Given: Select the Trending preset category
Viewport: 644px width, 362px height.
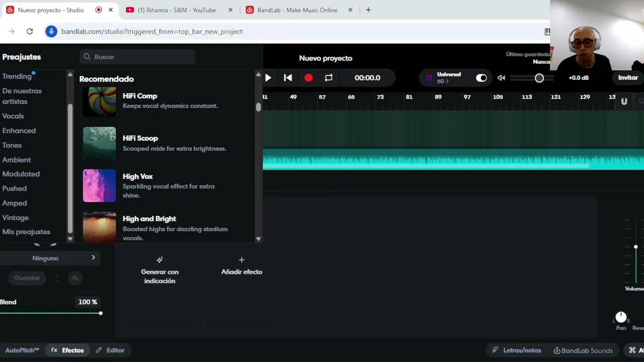Looking at the screenshot, I should (17, 76).
